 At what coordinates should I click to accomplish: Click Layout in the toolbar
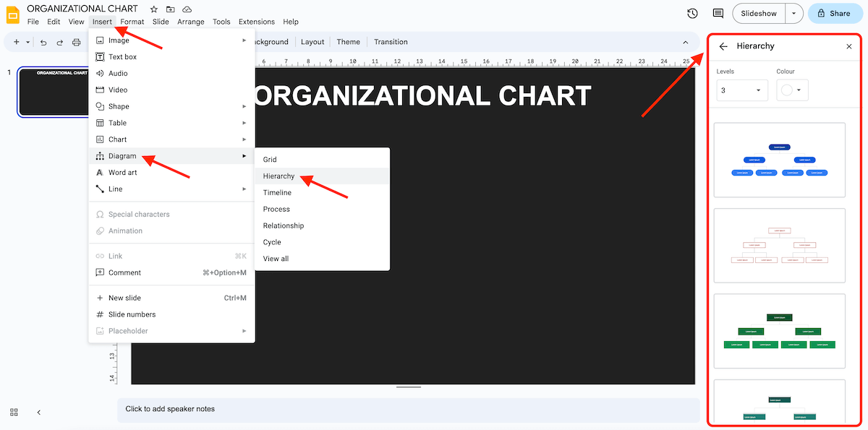[x=312, y=42]
